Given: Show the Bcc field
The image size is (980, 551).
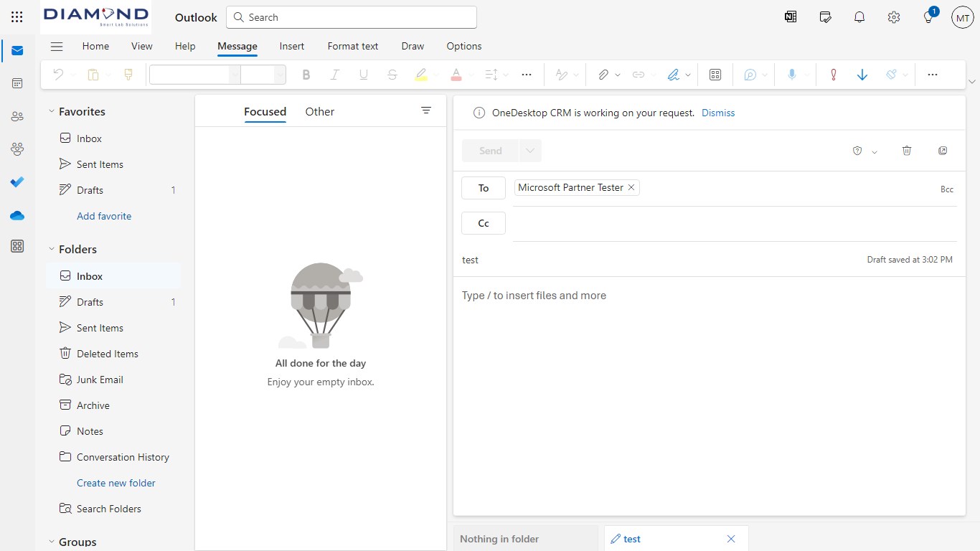Looking at the screenshot, I should pos(947,189).
